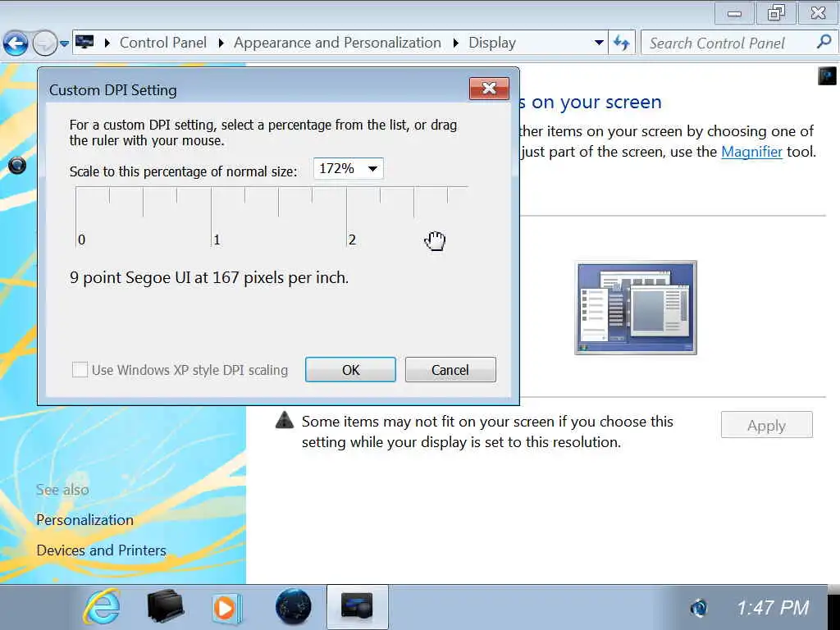Screen dimensions: 840x630
Task: Open Devices and Printers link
Action: point(101,550)
